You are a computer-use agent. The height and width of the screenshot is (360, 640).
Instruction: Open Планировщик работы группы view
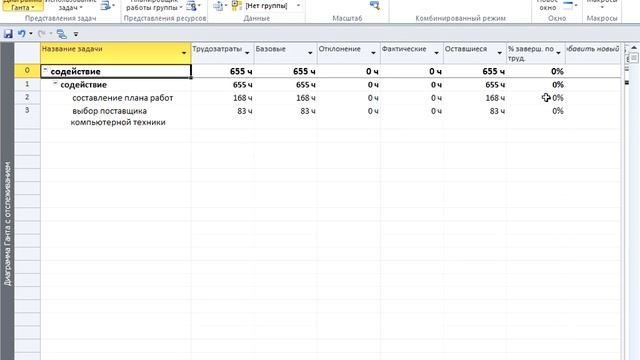tap(154, 5)
